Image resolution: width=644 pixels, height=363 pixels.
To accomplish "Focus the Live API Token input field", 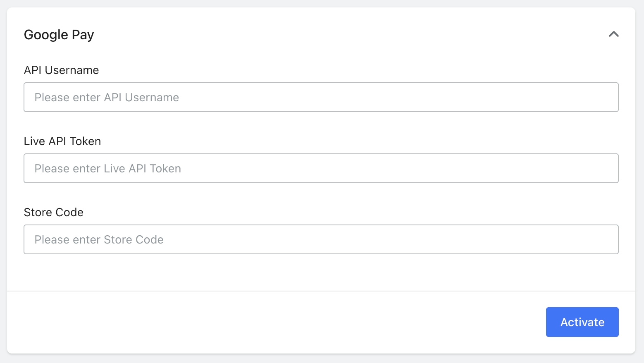I will click(x=321, y=168).
